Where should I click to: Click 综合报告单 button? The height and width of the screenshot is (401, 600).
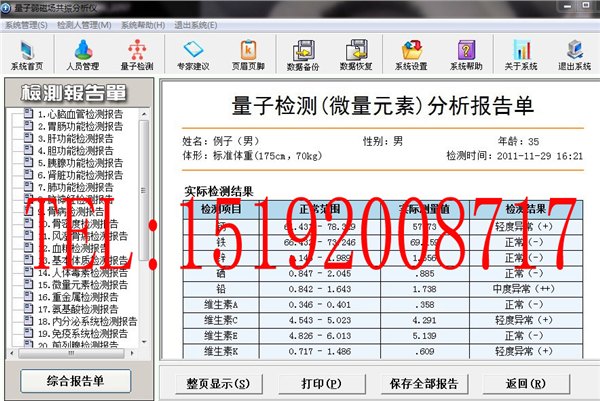[x=75, y=381]
